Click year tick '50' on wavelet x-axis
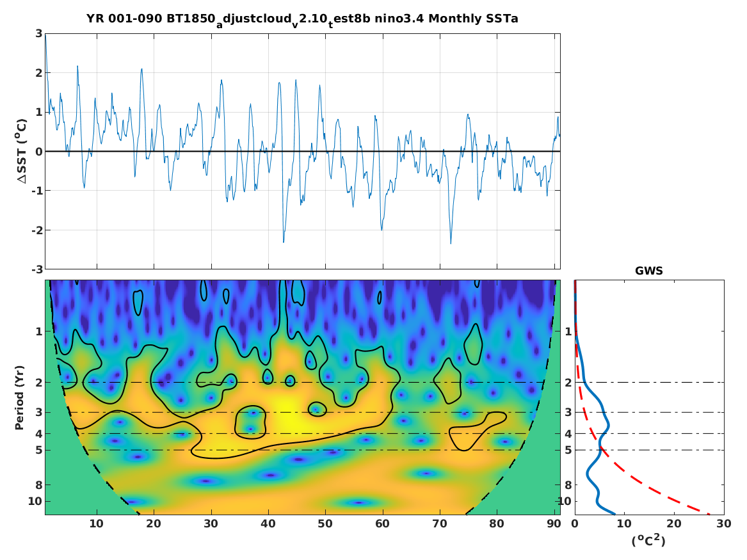This screenshot has width=747, height=560. pos(325,524)
